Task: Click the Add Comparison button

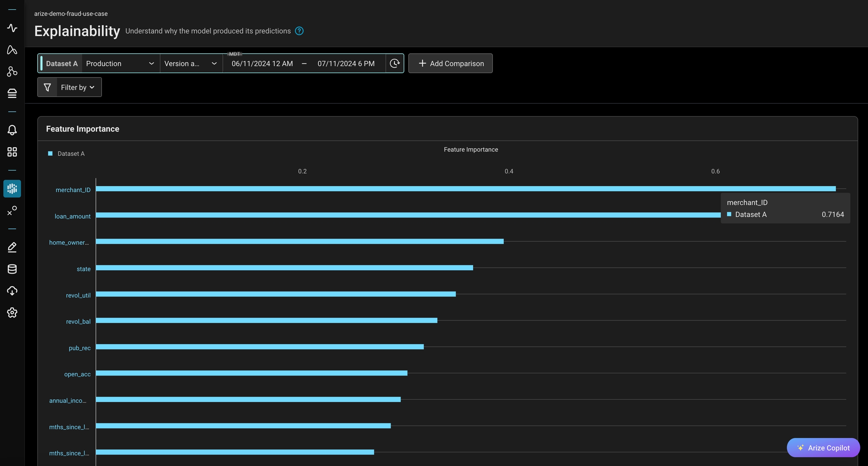Action: pos(450,63)
